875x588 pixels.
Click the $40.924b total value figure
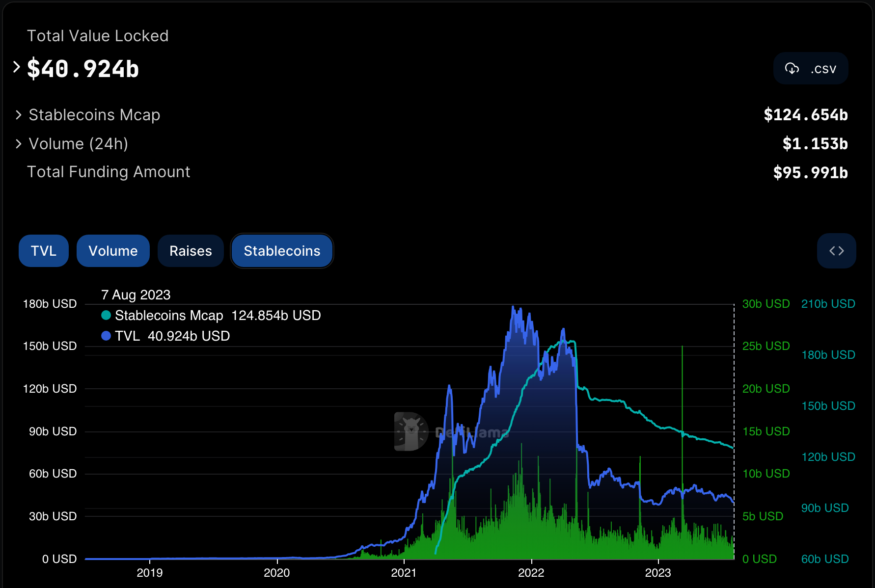[x=83, y=69]
